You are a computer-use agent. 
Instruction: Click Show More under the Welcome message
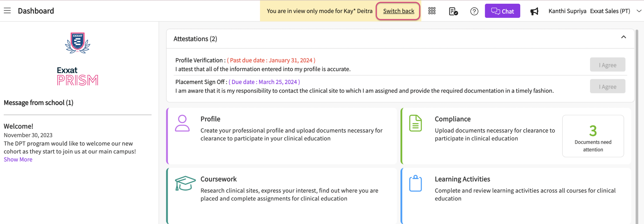(x=18, y=160)
